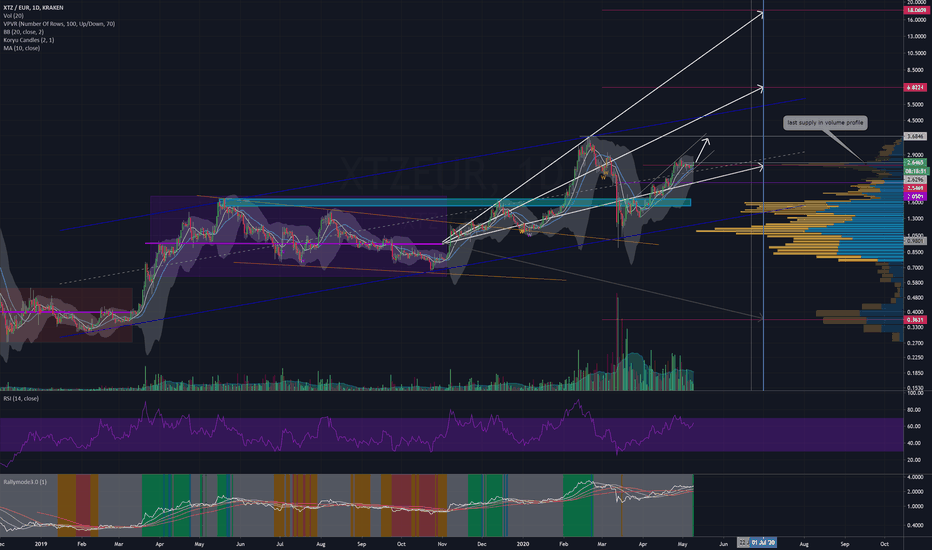Screen dimensions: 932x550
Task: Click the 20.0000 price scale label
Action: pos(916,2)
